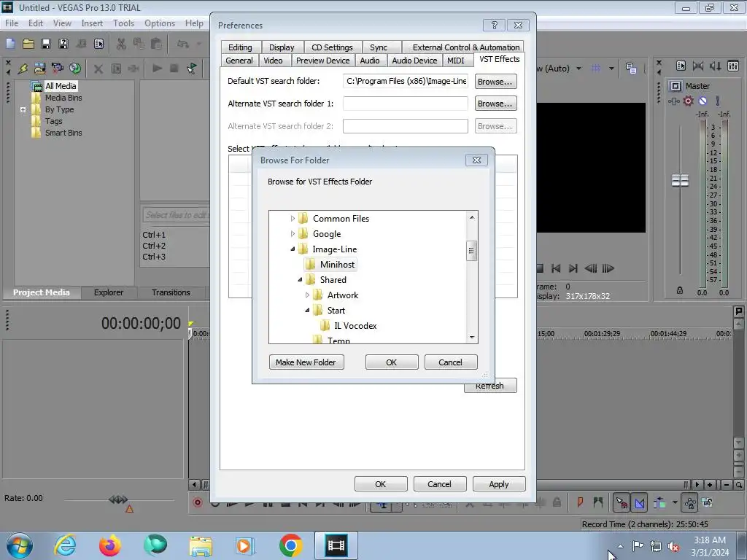Image resolution: width=747 pixels, height=560 pixels.
Task: Click the Insert Marker icon on transport bar
Action: tap(580, 502)
